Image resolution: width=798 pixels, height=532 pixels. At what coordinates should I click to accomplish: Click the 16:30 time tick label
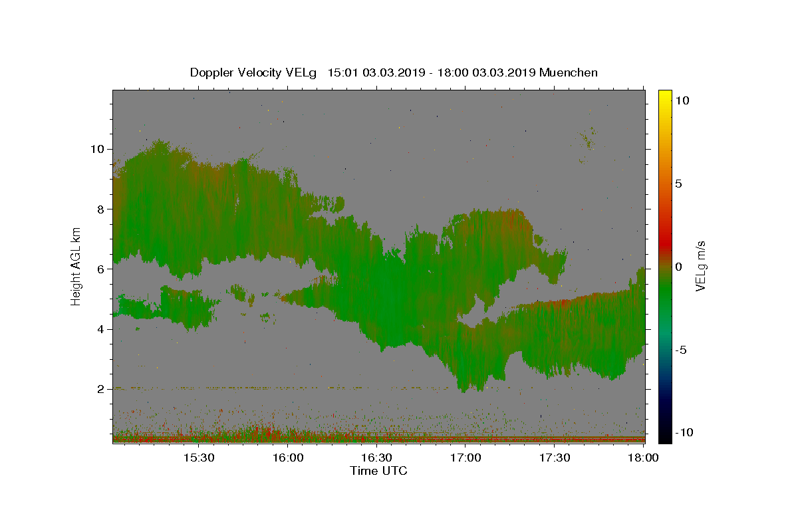376,458
